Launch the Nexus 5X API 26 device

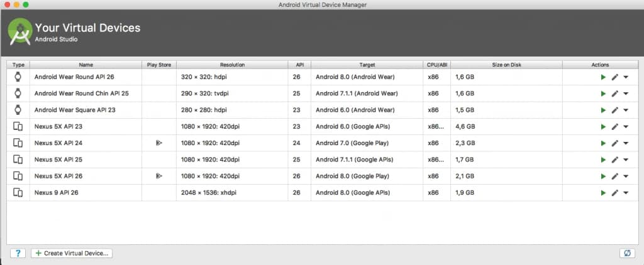click(603, 176)
